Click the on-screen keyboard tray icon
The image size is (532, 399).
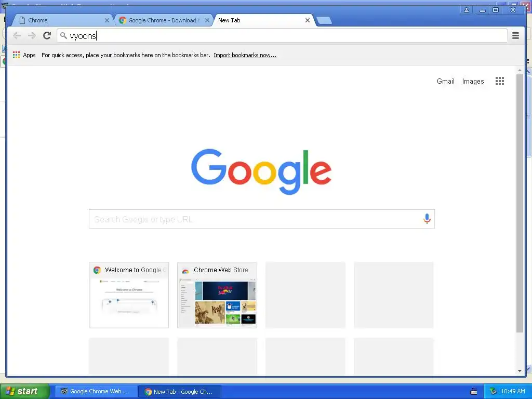pyautogui.click(x=474, y=392)
